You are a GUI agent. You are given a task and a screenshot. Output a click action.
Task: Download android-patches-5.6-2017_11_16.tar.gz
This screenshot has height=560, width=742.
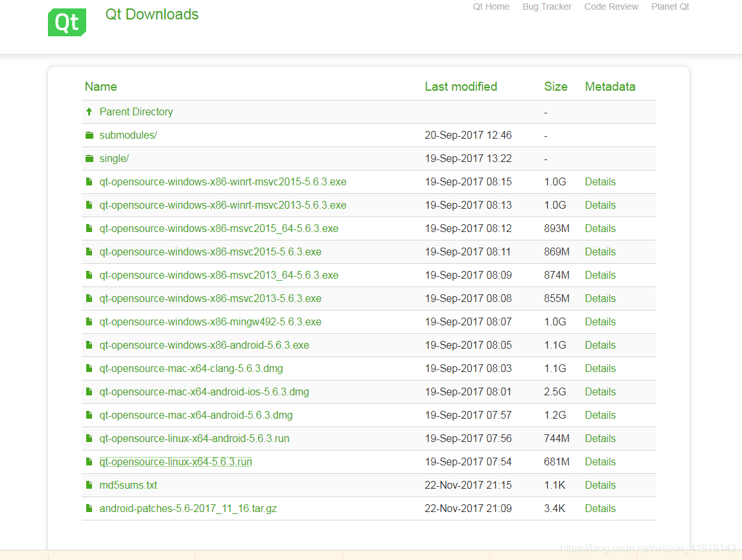pos(188,508)
